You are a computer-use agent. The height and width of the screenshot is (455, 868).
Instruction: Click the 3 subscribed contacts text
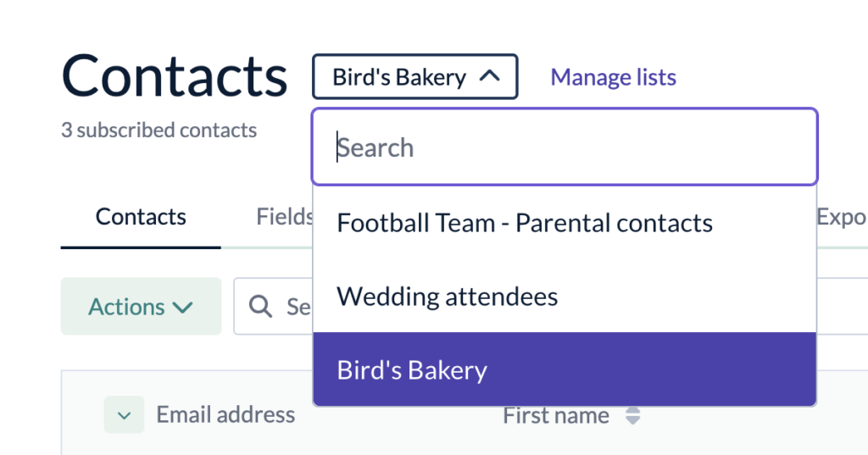pyautogui.click(x=159, y=130)
